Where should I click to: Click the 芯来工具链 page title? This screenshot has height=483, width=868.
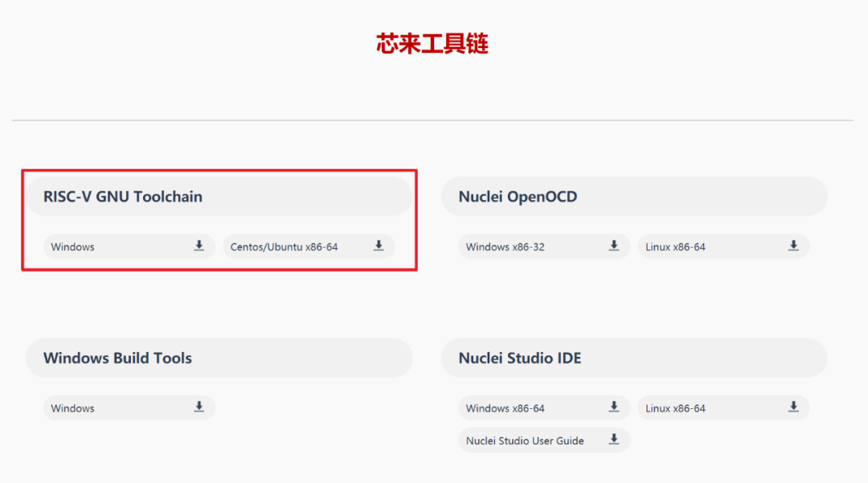(x=432, y=43)
